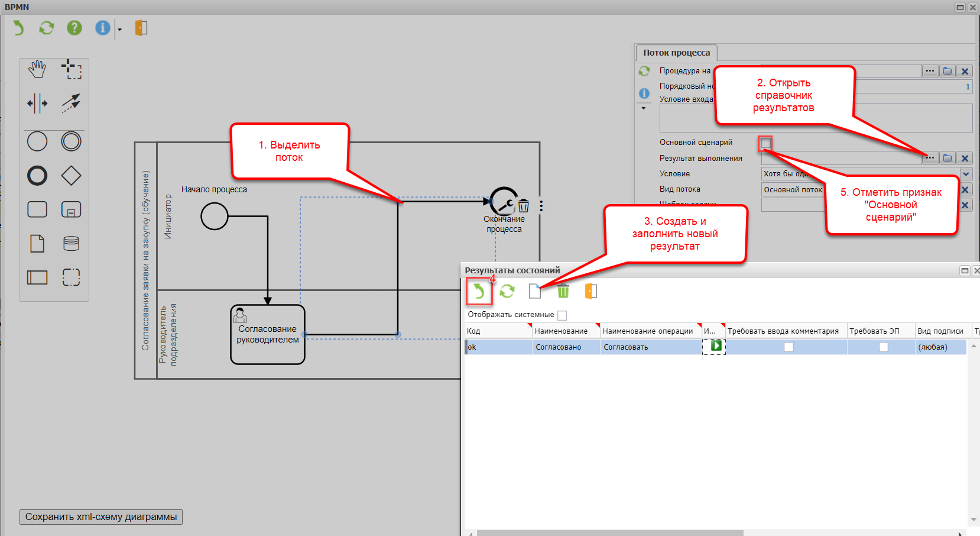The image size is (980, 536).
Task: Activate the lasso selection tool
Action: (x=71, y=70)
